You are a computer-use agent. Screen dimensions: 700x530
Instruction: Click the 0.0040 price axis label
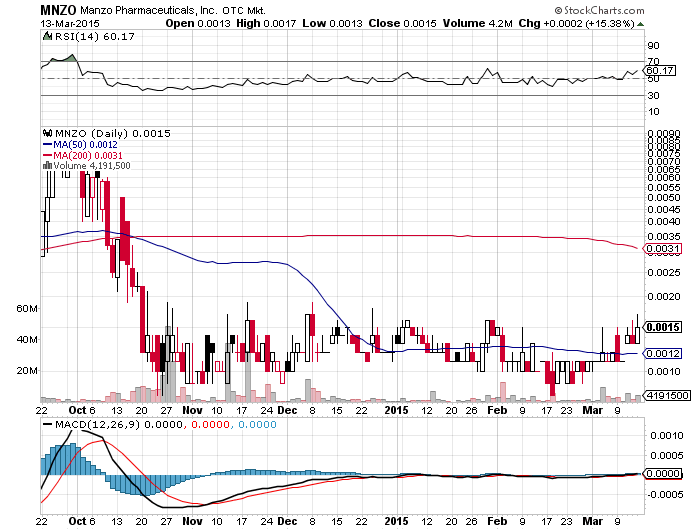coord(664,221)
